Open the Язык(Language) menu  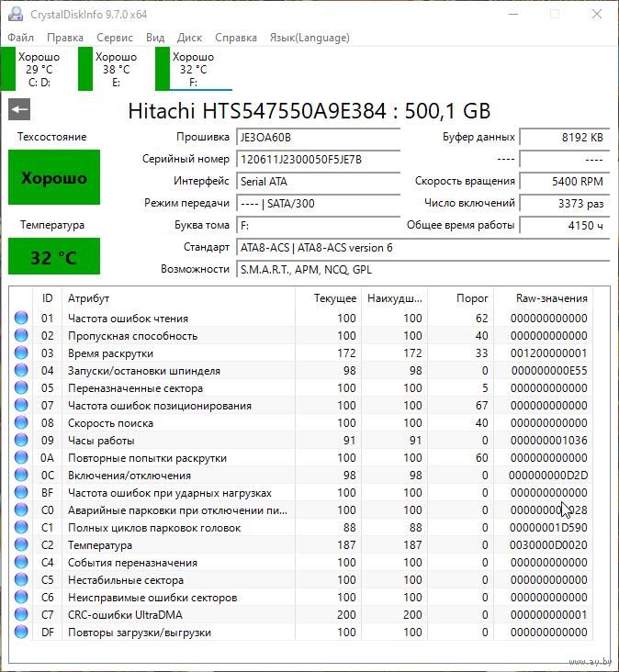[x=309, y=38]
